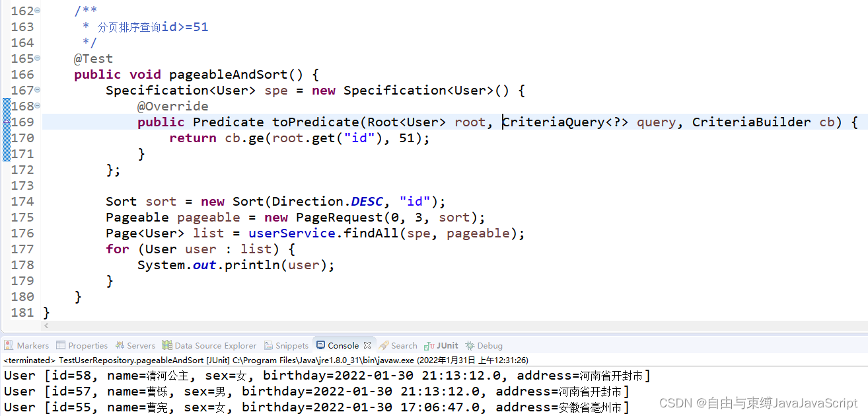The width and height of the screenshot is (868, 416).
Task: Open the Properties tab
Action: [82, 345]
